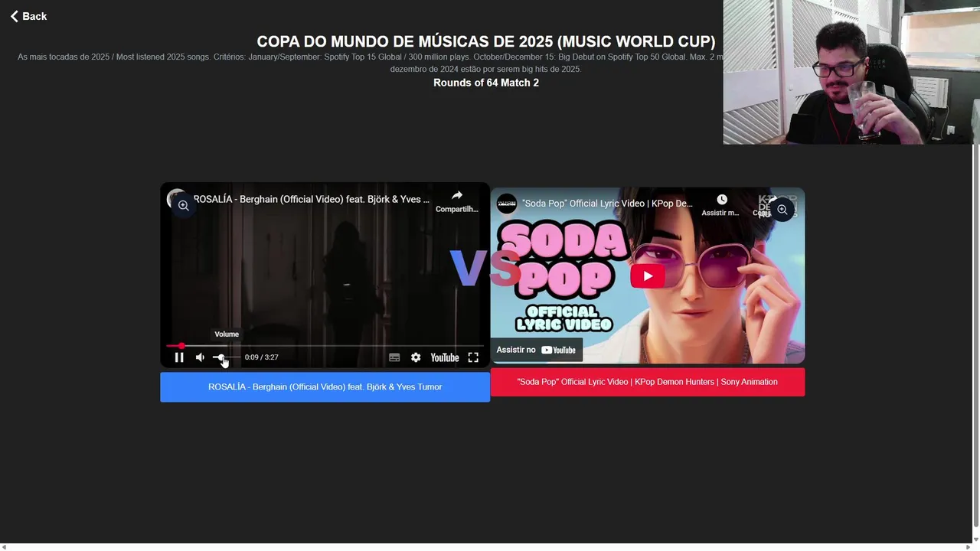The image size is (980, 551).
Task: Pause the Berghain video
Action: pos(179,357)
